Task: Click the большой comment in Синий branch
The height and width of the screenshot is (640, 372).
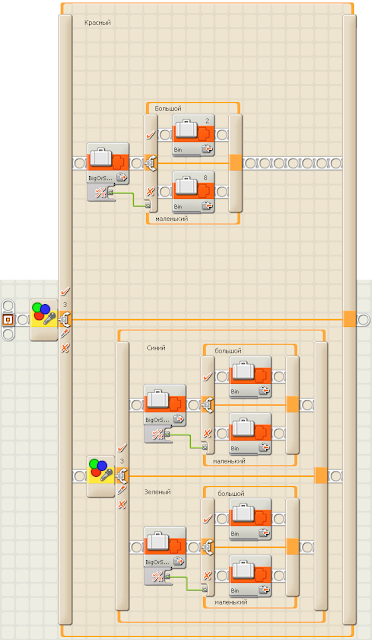Action: [x=228, y=351]
